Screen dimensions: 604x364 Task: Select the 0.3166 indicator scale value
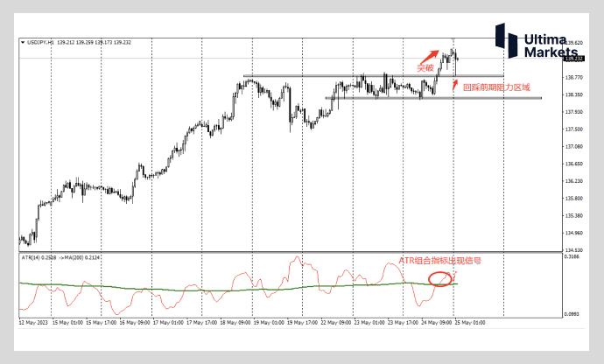pos(572,255)
